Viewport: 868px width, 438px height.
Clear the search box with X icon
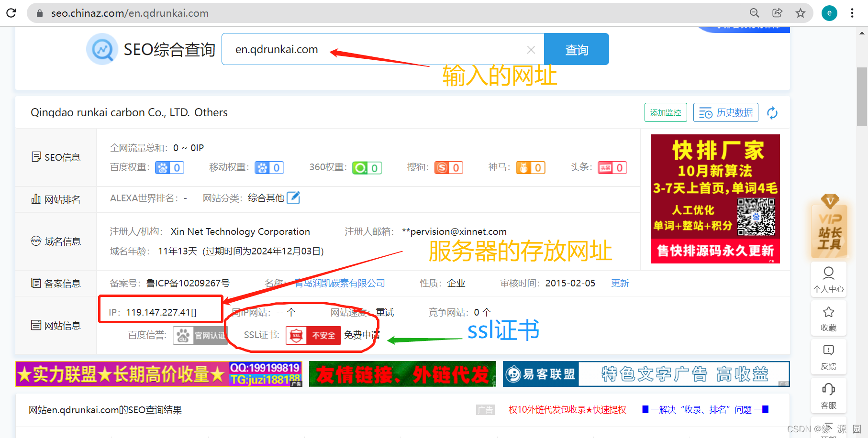tap(531, 50)
